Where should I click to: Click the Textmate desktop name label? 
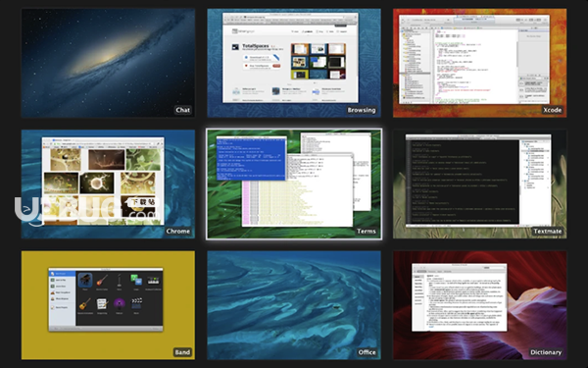548,232
